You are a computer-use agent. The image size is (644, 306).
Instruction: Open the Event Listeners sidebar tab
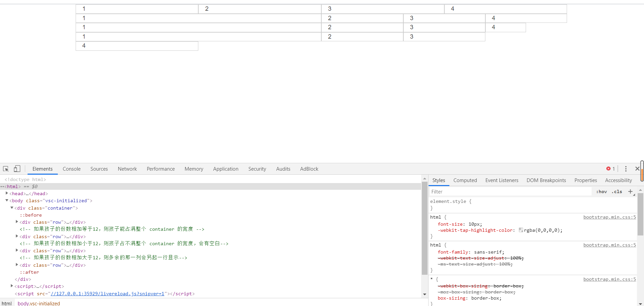(502, 180)
